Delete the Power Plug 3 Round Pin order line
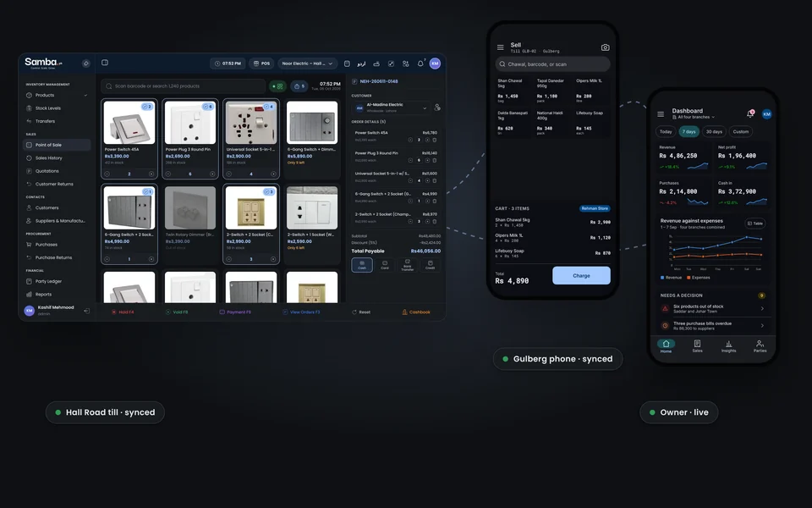 click(435, 160)
